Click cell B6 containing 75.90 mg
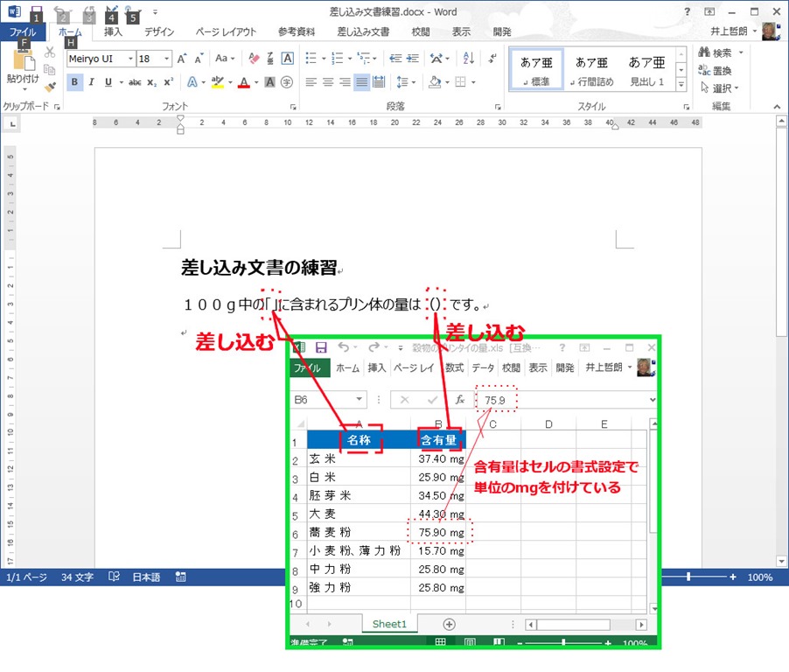The width and height of the screenshot is (789, 672). (x=440, y=532)
